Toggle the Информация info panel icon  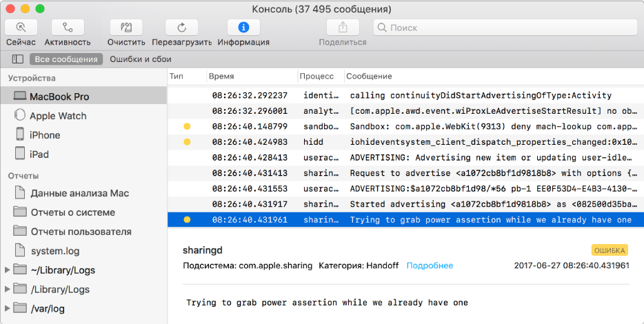243,28
